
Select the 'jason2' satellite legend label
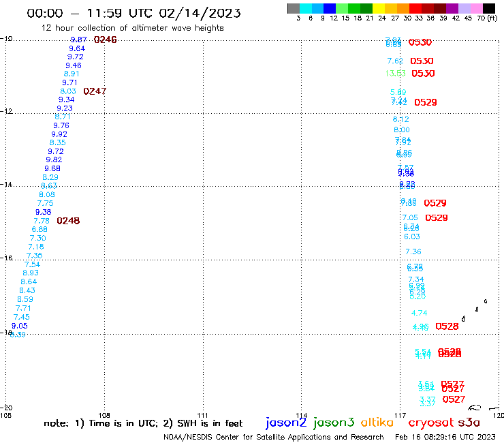pyautogui.click(x=286, y=423)
